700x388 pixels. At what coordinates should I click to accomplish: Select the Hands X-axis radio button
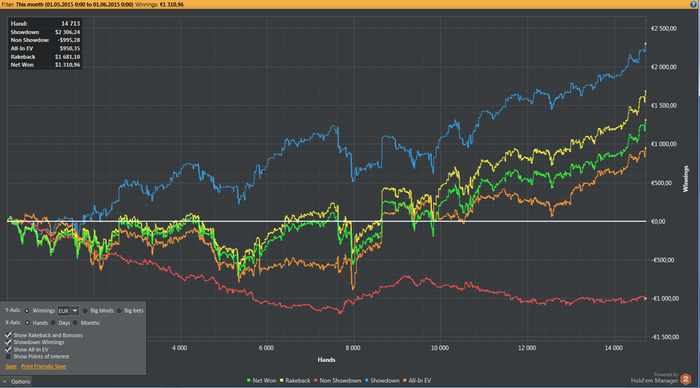tap(27, 323)
